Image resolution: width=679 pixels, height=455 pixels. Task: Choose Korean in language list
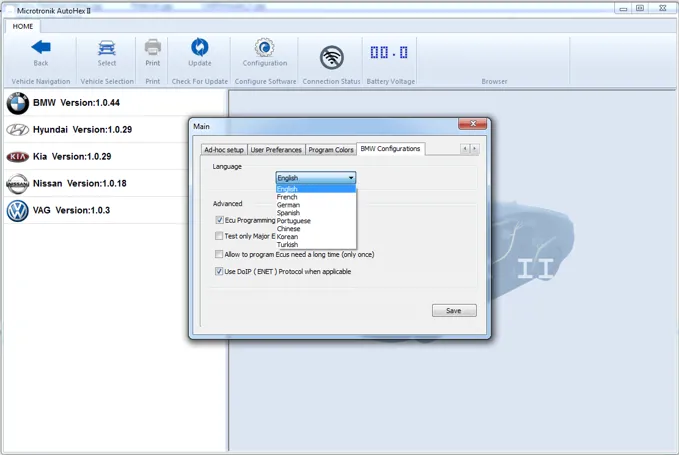[x=316, y=236]
